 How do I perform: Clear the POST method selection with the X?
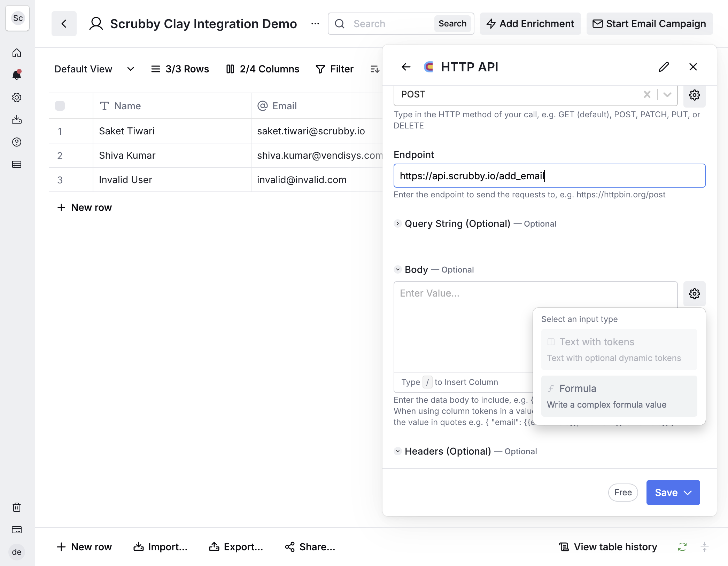point(647,94)
